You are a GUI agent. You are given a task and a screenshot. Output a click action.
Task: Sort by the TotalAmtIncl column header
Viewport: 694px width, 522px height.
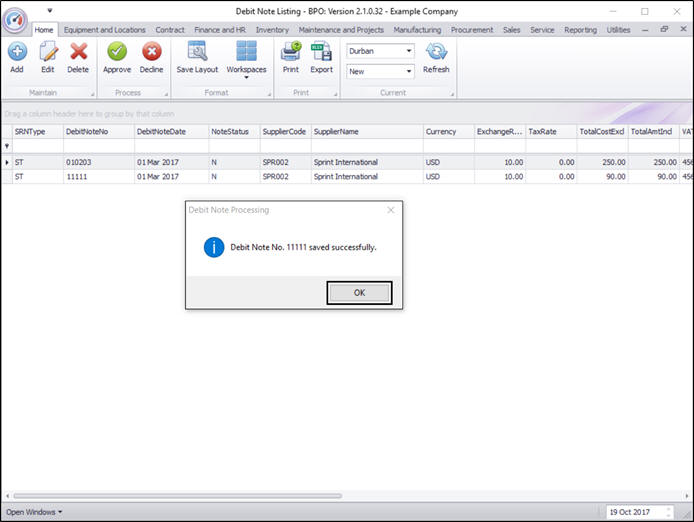pyautogui.click(x=654, y=131)
